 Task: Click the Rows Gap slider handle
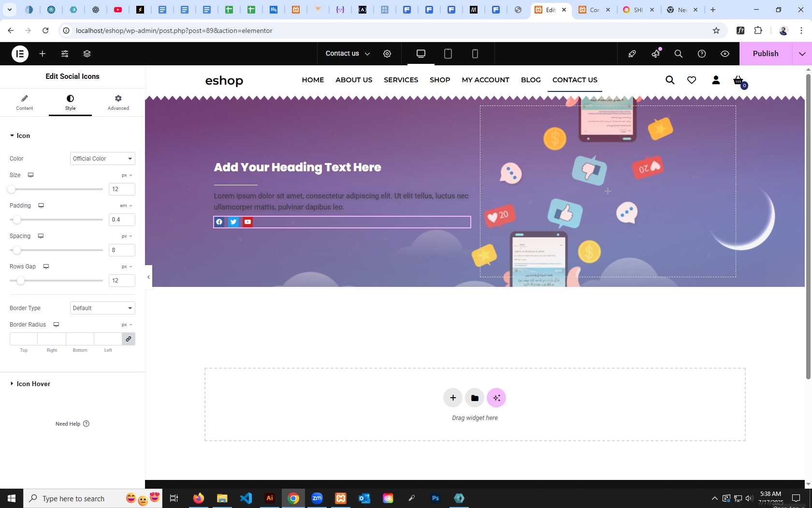click(x=20, y=281)
